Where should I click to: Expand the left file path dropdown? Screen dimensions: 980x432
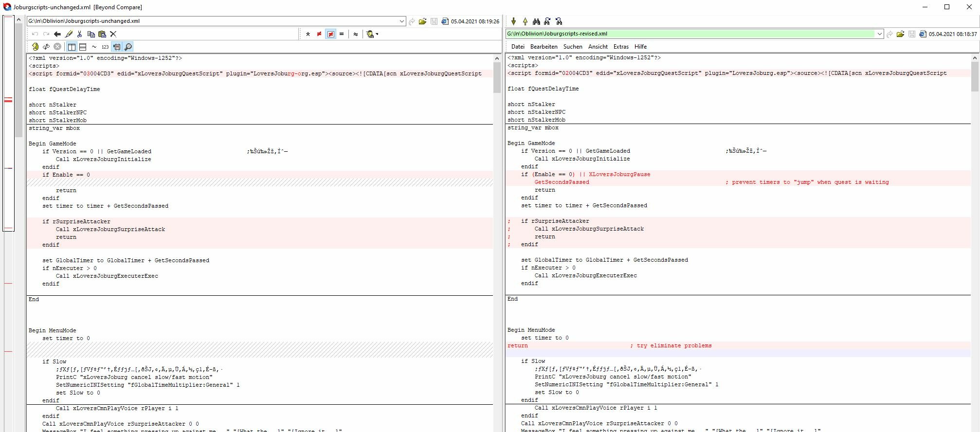click(x=402, y=21)
